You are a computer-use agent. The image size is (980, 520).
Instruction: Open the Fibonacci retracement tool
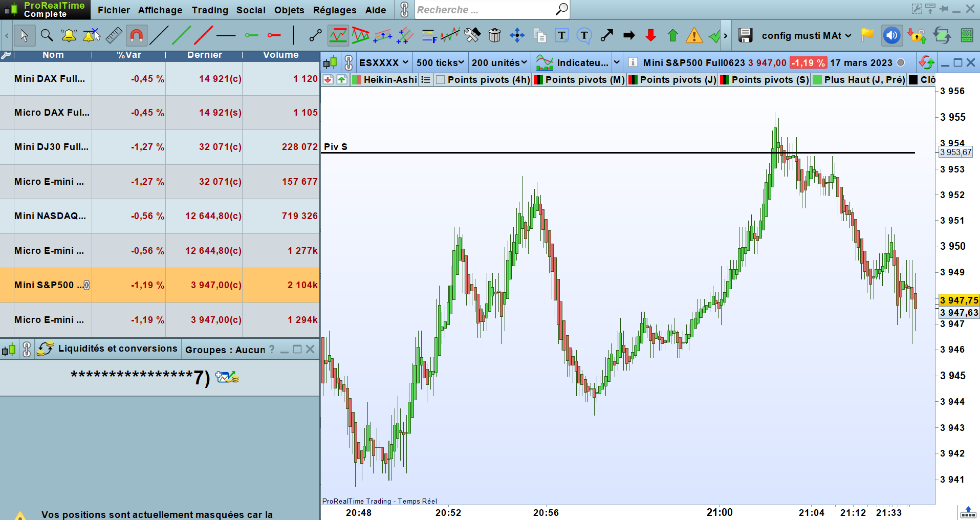click(x=428, y=35)
